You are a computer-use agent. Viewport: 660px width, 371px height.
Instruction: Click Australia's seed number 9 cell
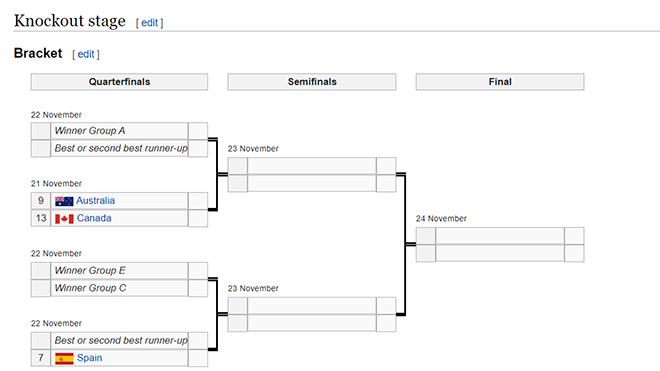coord(41,201)
